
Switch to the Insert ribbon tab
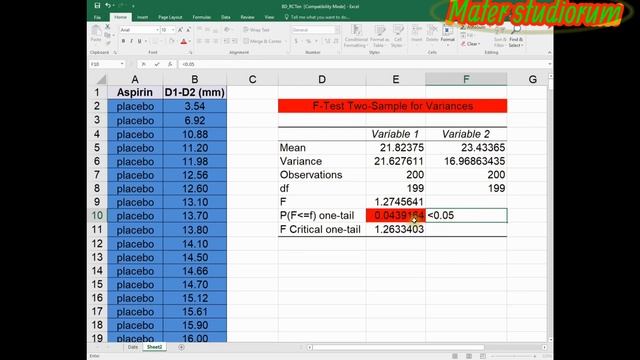[x=142, y=17]
